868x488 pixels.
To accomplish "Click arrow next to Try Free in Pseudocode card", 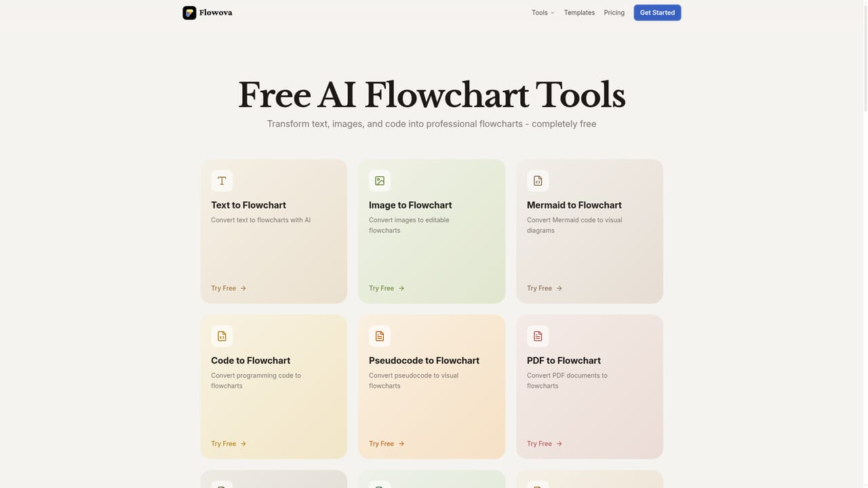I will click(x=401, y=444).
